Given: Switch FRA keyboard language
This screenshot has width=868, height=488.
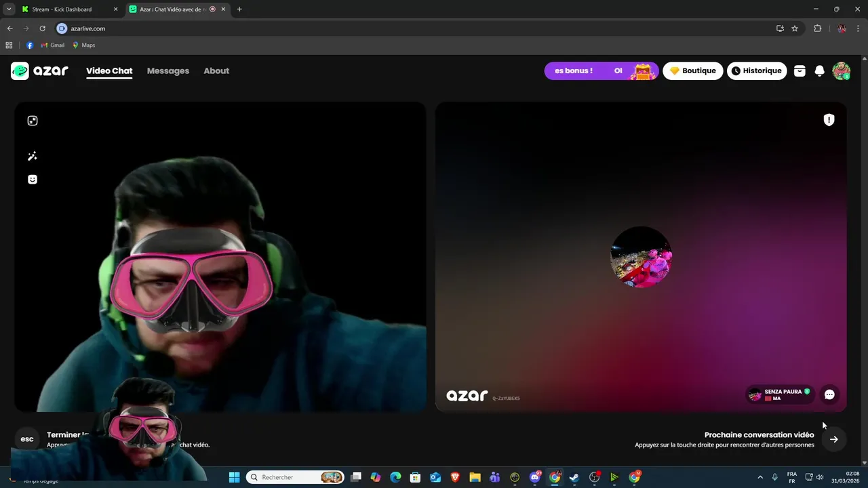Looking at the screenshot, I should click(x=791, y=477).
